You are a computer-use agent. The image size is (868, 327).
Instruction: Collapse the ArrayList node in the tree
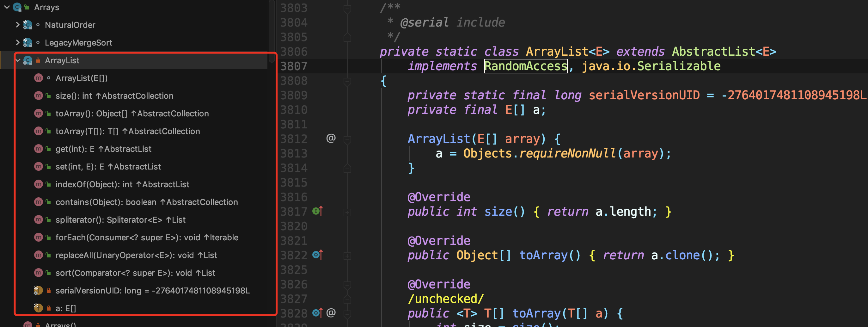[17, 60]
